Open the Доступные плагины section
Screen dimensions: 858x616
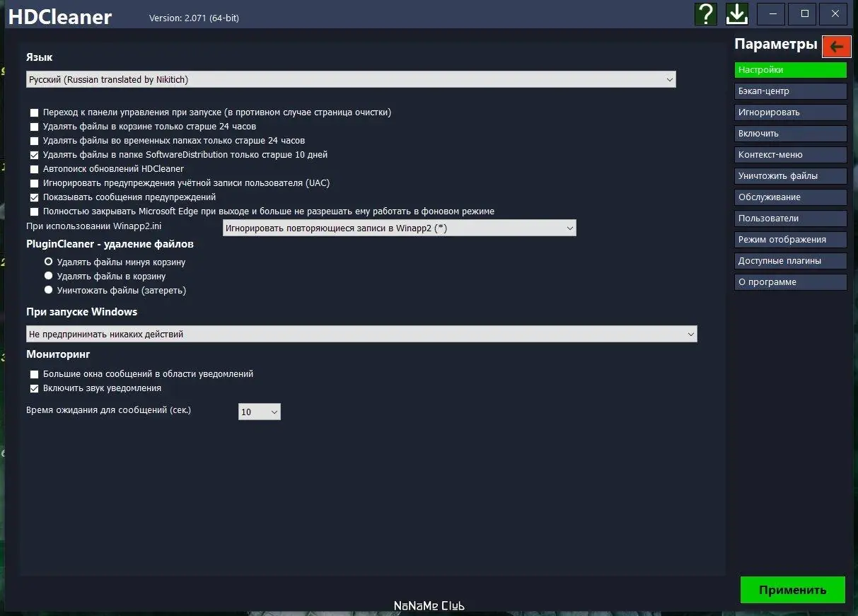point(791,261)
